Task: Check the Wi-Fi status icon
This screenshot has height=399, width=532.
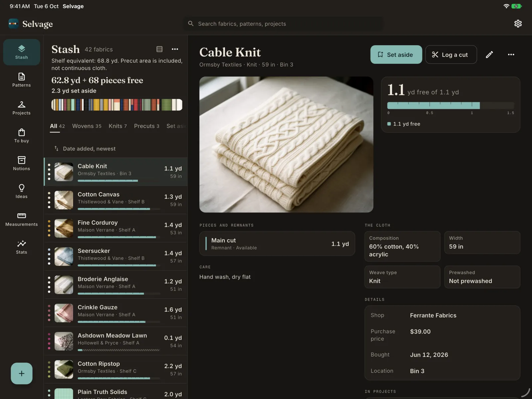Action: [506, 6]
